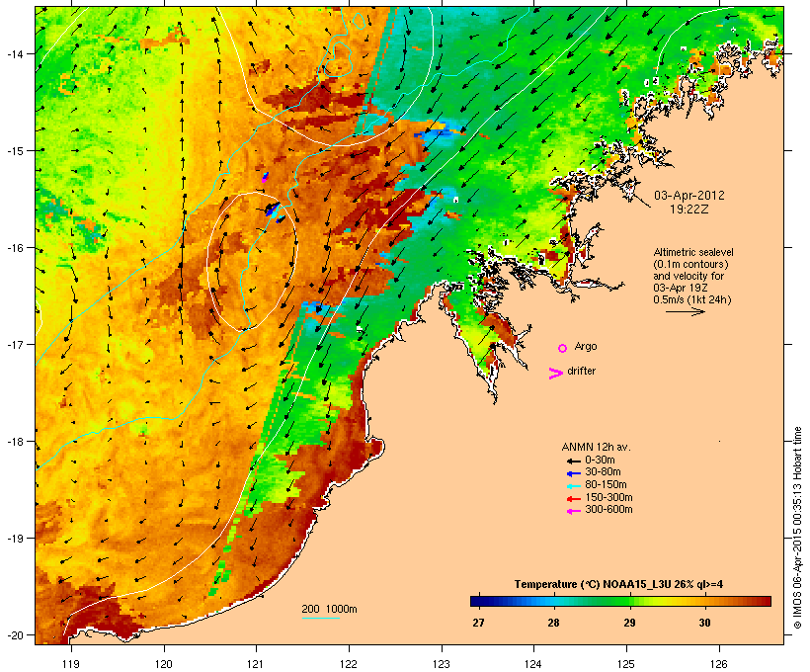Click color bar tick label 29
The image size is (810, 672).
pyautogui.click(x=629, y=623)
